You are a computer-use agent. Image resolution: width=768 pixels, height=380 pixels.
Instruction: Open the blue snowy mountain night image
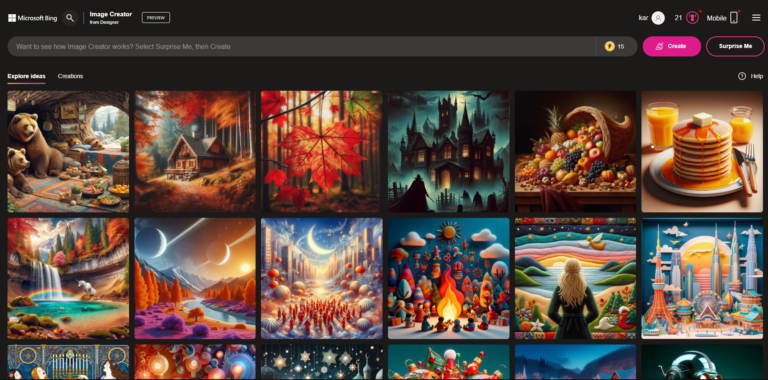[x=576, y=362]
